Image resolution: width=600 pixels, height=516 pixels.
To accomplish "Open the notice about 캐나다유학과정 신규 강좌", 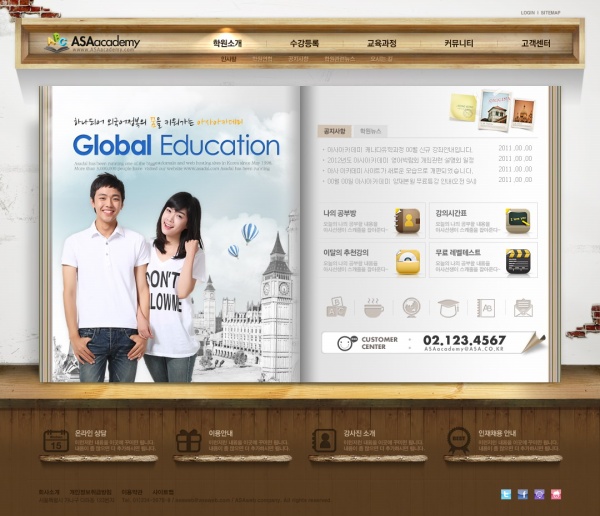I will (x=400, y=150).
